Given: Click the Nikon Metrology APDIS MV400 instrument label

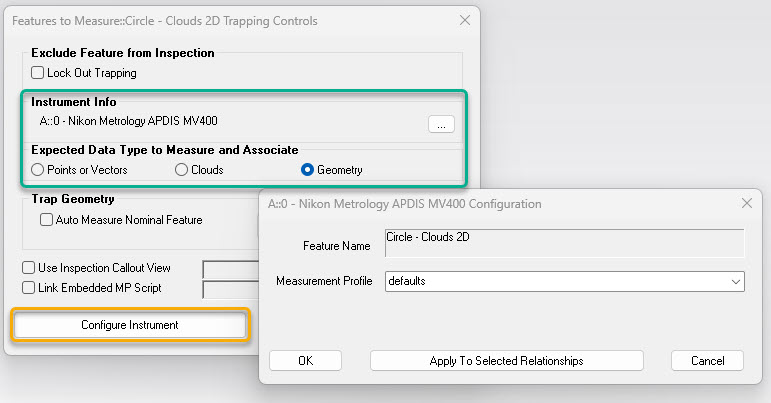Looking at the screenshot, I should pyautogui.click(x=128, y=121).
